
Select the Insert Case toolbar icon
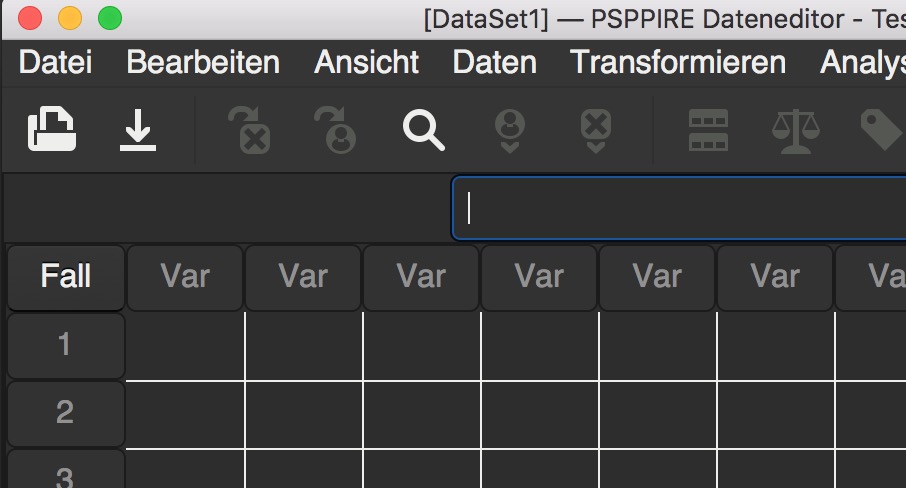510,131
